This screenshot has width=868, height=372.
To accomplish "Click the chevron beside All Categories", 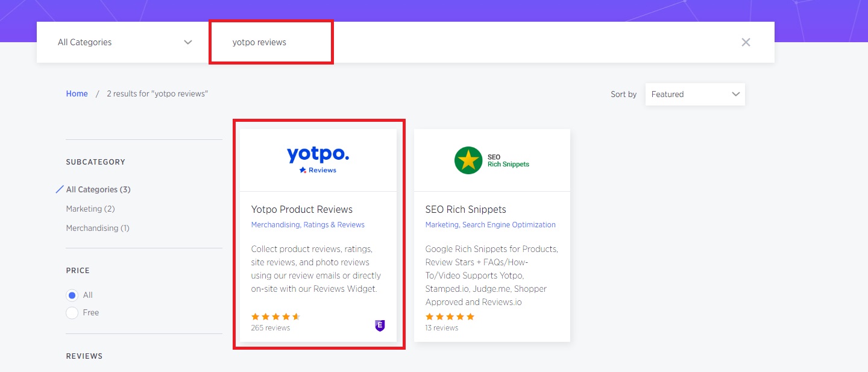I will (x=188, y=42).
